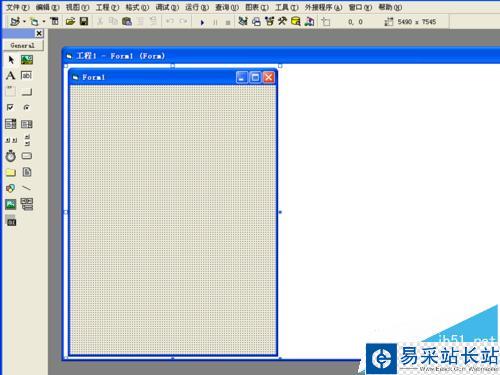
Task: Open the 工程(P) menu
Action: (107, 7)
